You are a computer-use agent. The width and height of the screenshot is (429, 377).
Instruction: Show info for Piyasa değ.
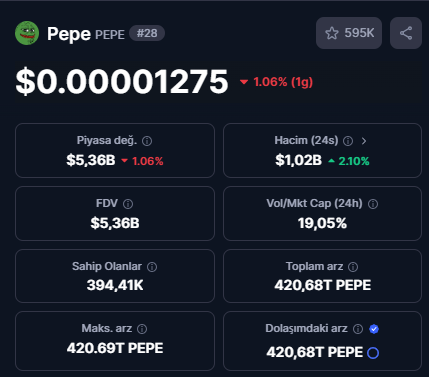147,141
